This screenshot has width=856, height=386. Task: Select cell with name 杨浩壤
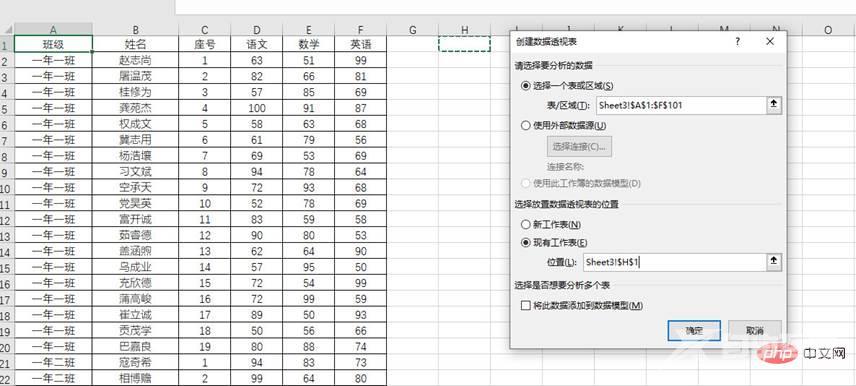pyautogui.click(x=135, y=156)
